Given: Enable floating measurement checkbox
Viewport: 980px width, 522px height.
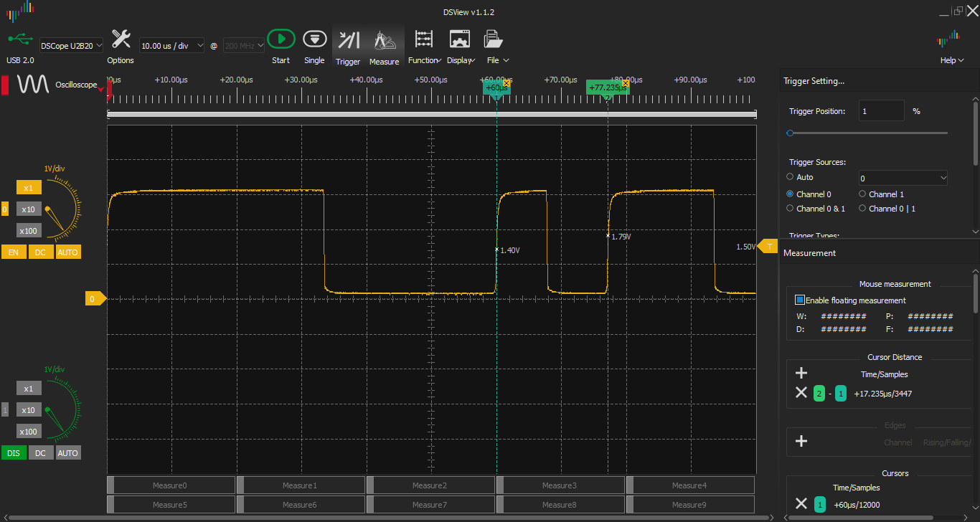Looking at the screenshot, I should click(800, 300).
